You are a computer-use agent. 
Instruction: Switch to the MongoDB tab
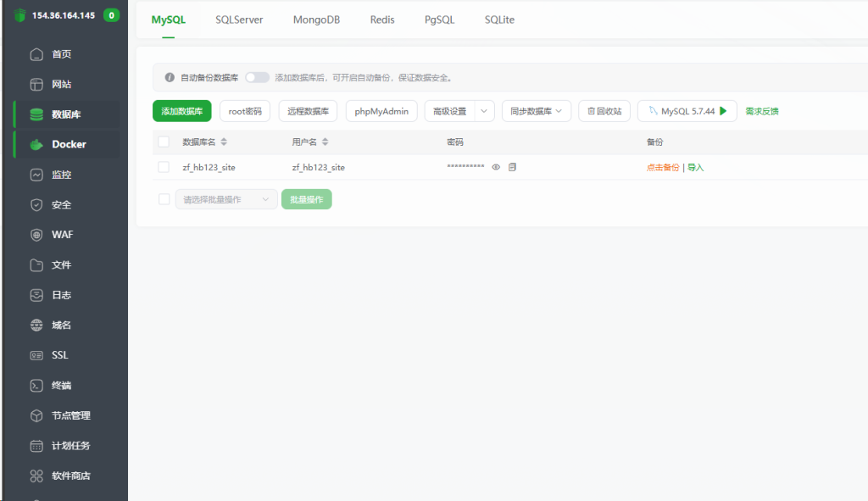[316, 19]
